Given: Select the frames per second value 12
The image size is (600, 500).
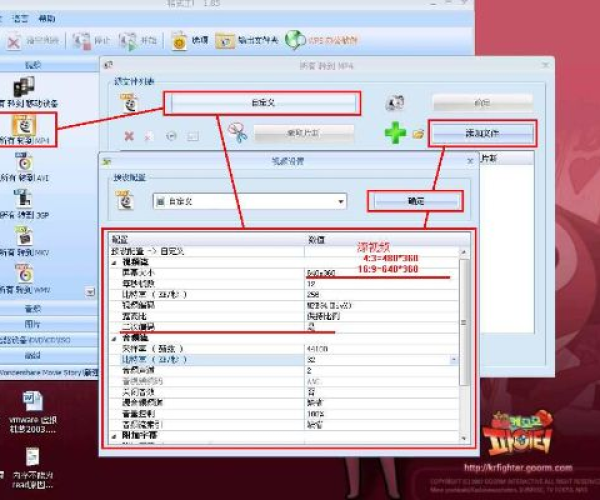Looking at the screenshot, I should pos(311,283).
